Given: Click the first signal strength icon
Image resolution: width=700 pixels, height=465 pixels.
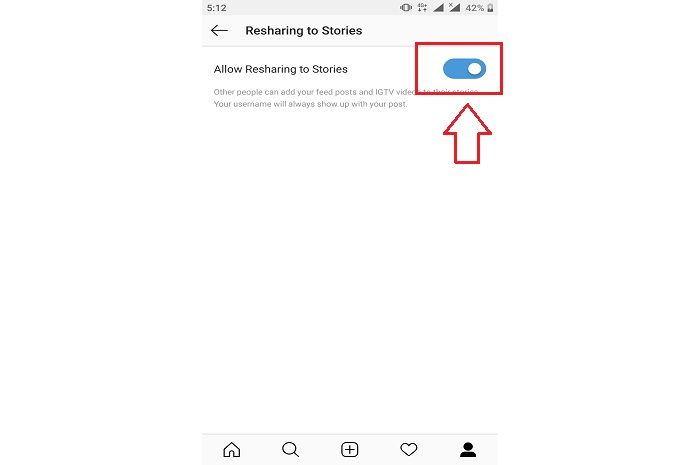Looking at the screenshot, I should click(x=438, y=8).
